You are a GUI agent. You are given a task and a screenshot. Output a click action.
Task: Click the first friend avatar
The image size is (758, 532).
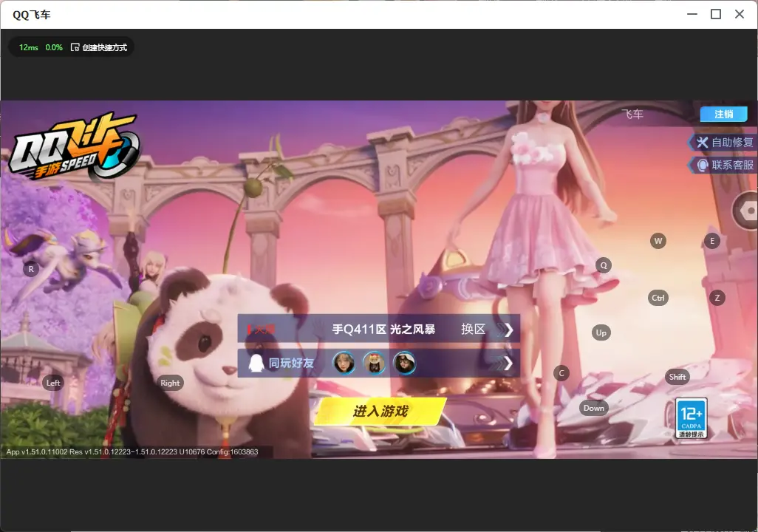point(344,363)
